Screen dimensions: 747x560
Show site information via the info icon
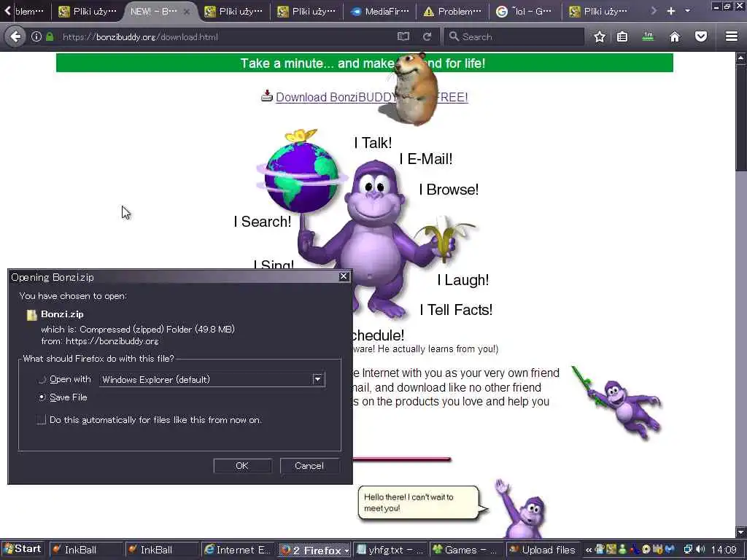[36, 36]
